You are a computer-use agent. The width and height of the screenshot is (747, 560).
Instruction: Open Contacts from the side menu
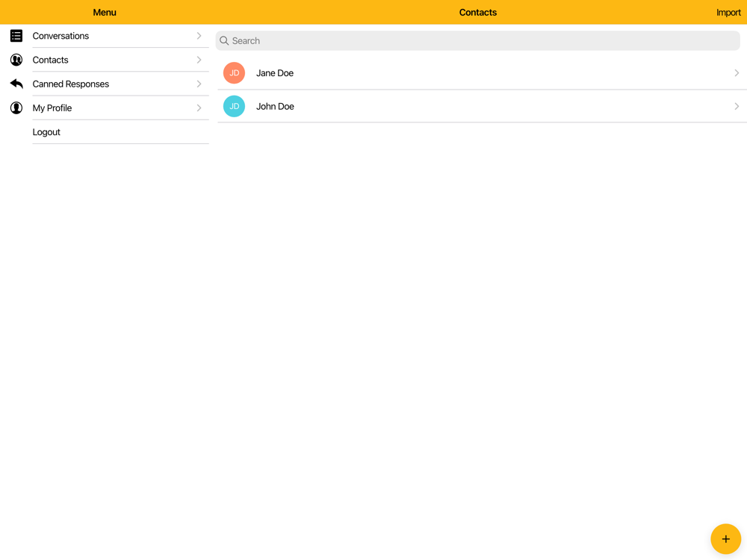click(105, 60)
